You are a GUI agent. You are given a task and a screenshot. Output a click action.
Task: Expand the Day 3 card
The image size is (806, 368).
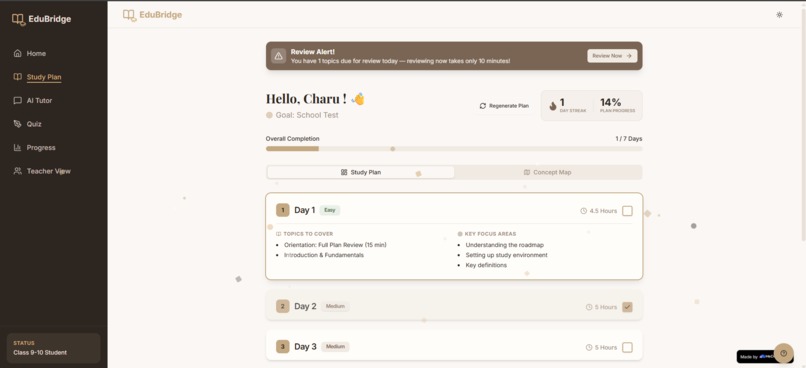point(454,346)
